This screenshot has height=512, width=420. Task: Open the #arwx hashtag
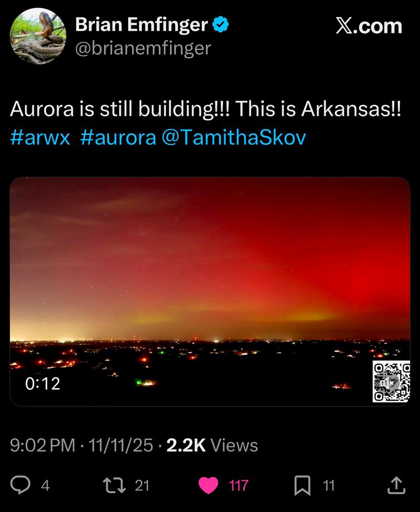(x=40, y=137)
